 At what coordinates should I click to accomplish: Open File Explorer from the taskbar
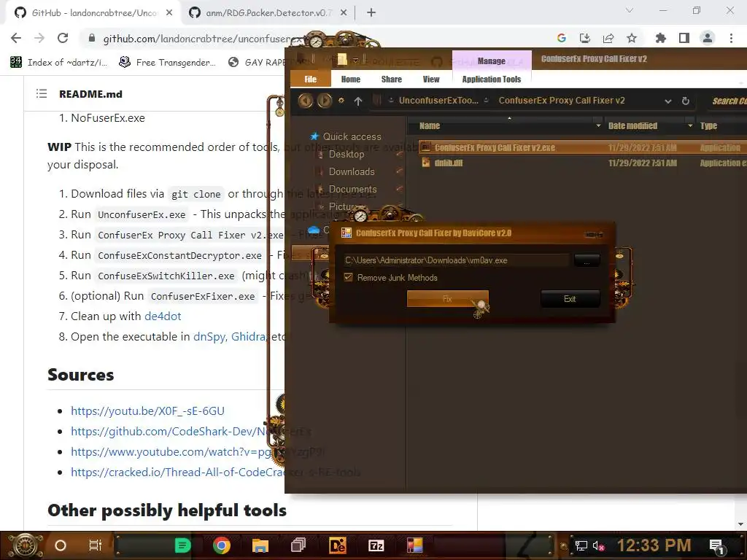point(260,545)
